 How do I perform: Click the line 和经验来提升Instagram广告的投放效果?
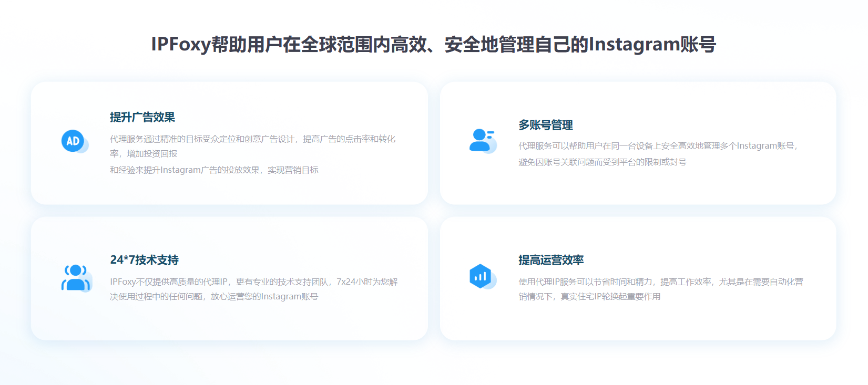pos(214,170)
